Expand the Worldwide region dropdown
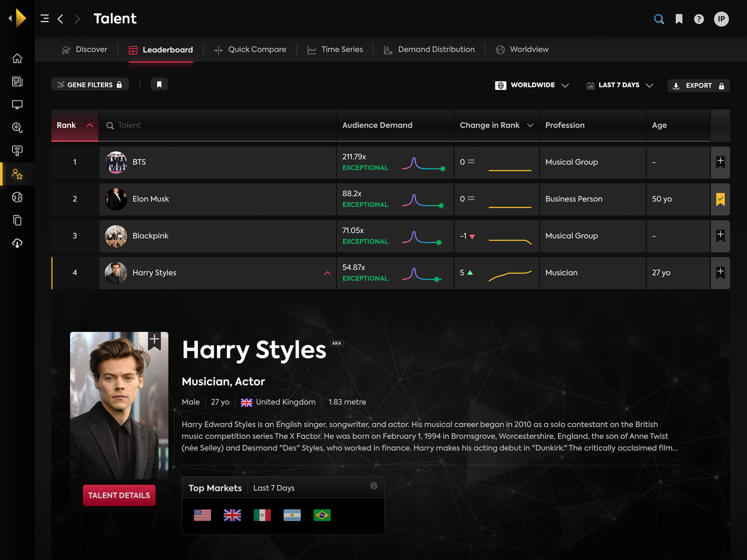Image resolution: width=747 pixels, height=560 pixels. pos(532,85)
